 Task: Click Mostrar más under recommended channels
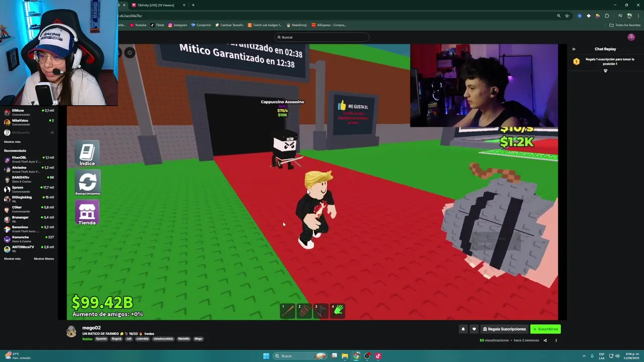[x=12, y=259]
